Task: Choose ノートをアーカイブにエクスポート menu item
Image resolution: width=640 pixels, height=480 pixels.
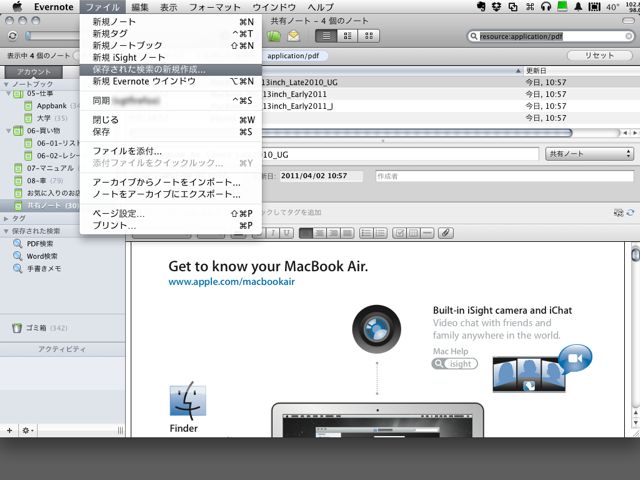Action: tap(171, 194)
